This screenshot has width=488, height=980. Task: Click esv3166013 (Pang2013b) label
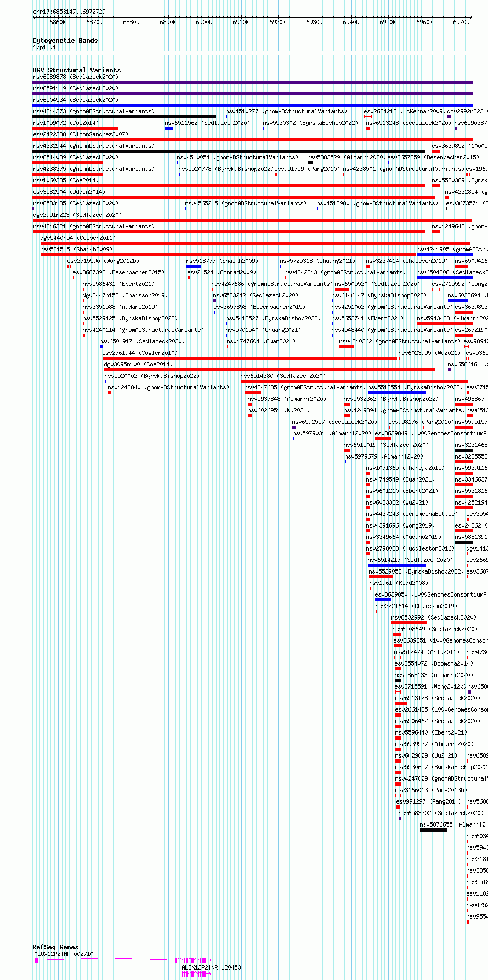point(432,790)
